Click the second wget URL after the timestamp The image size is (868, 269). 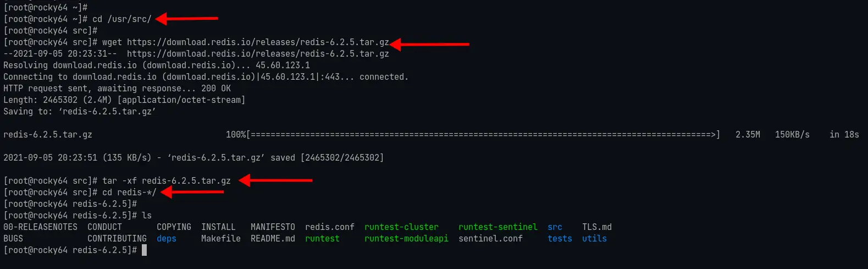(x=258, y=54)
